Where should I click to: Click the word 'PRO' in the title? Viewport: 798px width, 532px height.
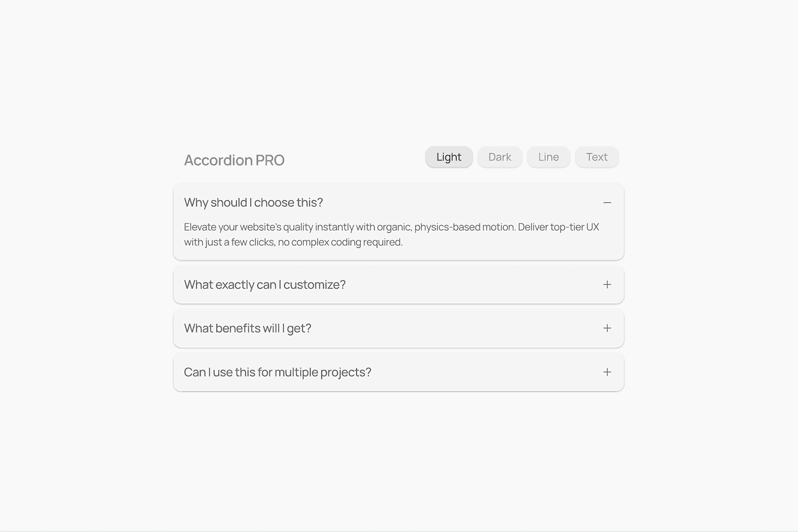coord(270,160)
